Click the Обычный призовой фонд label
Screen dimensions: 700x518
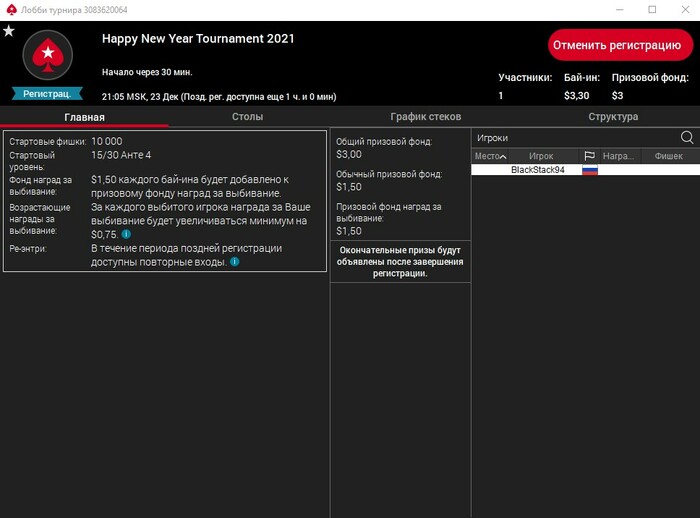tap(389, 174)
